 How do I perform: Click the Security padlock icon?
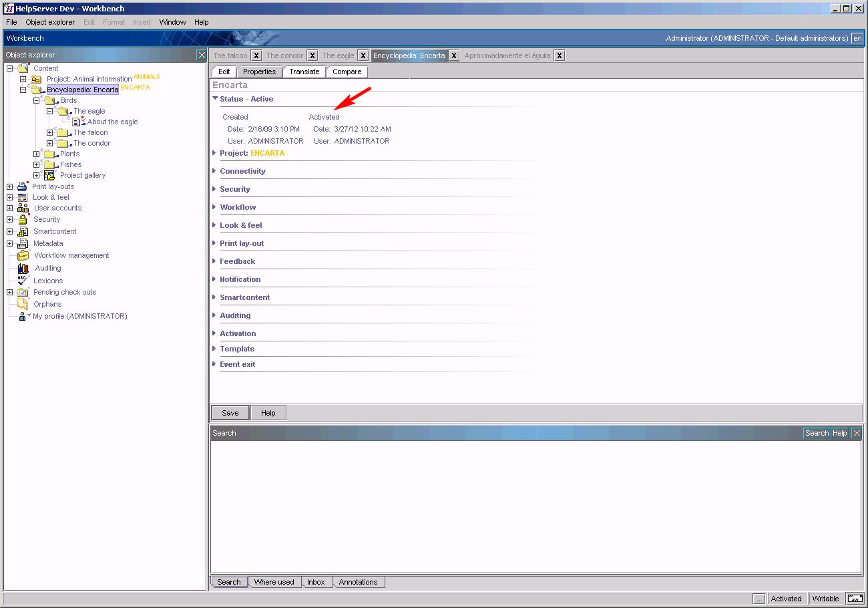23,219
